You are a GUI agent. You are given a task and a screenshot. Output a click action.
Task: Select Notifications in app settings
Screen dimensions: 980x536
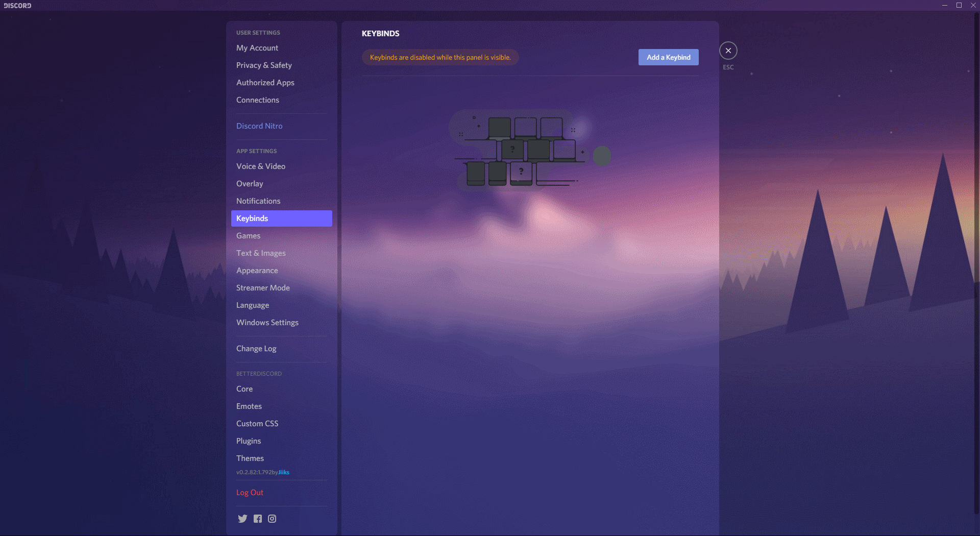(x=282, y=201)
